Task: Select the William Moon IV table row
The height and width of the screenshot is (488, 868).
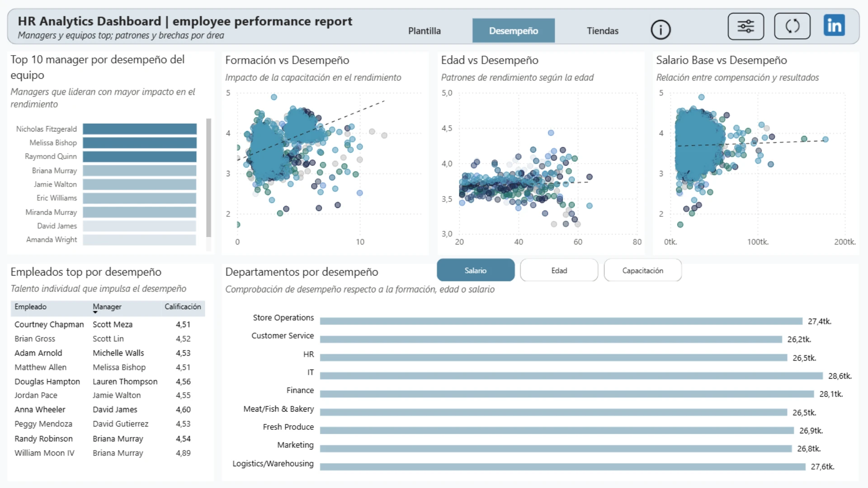Action: click(44, 453)
